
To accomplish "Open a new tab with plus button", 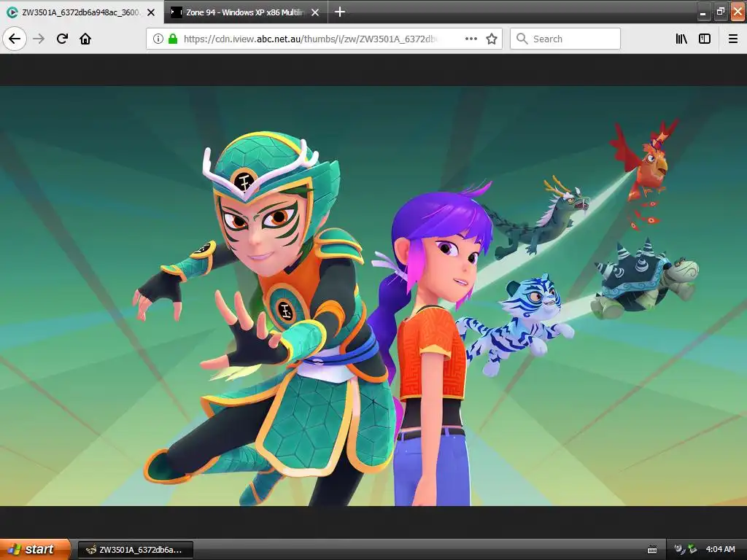I will (x=340, y=12).
